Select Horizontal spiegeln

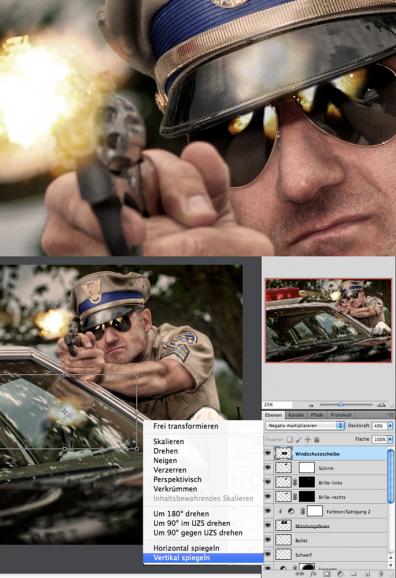(x=186, y=548)
